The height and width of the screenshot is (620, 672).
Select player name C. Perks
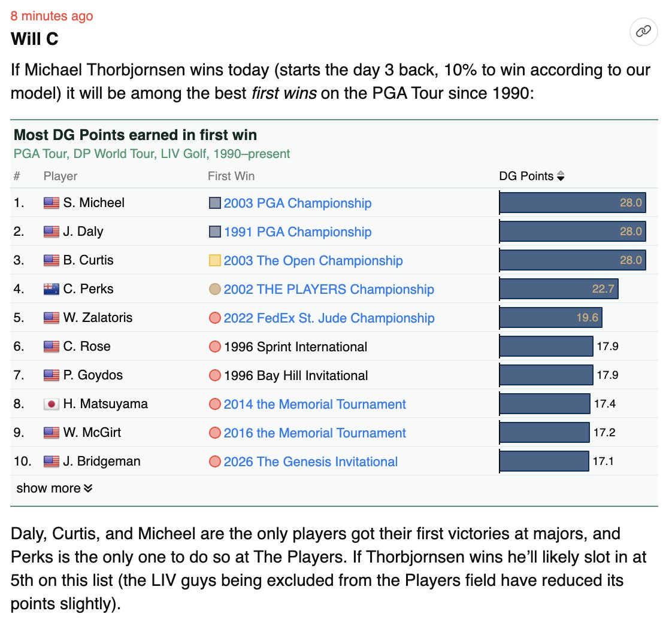tap(88, 288)
